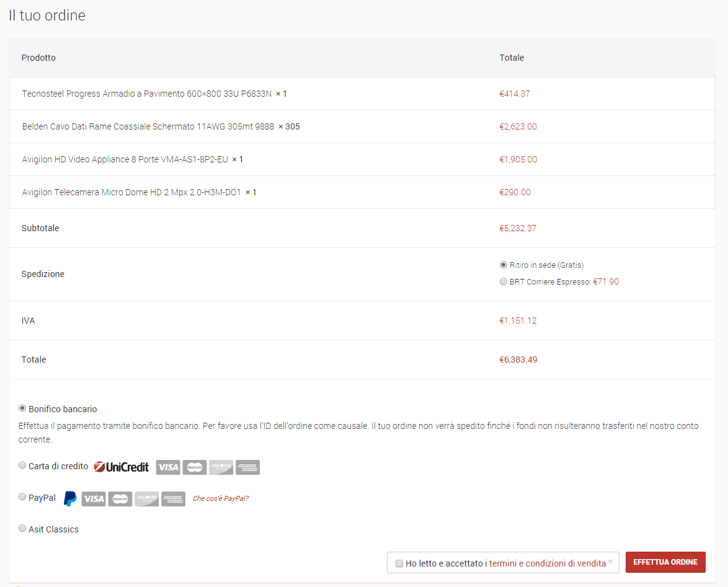Open the Avigilon HD Video Appliance product
The height and width of the screenshot is (587, 728).
click(x=127, y=159)
